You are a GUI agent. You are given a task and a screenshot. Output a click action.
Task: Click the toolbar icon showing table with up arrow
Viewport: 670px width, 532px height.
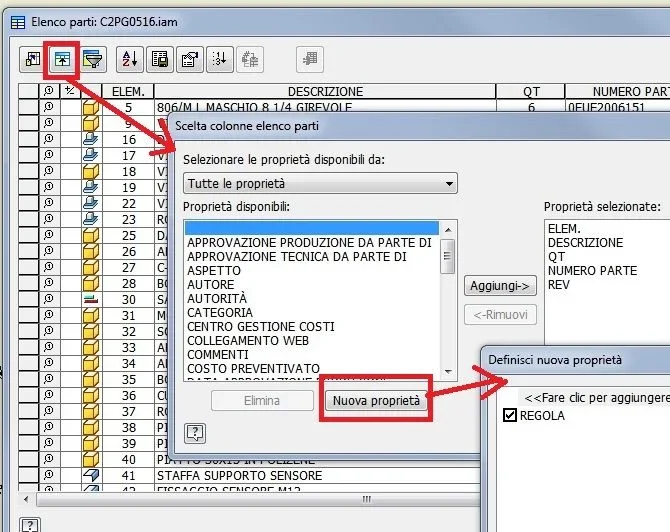(x=62, y=59)
